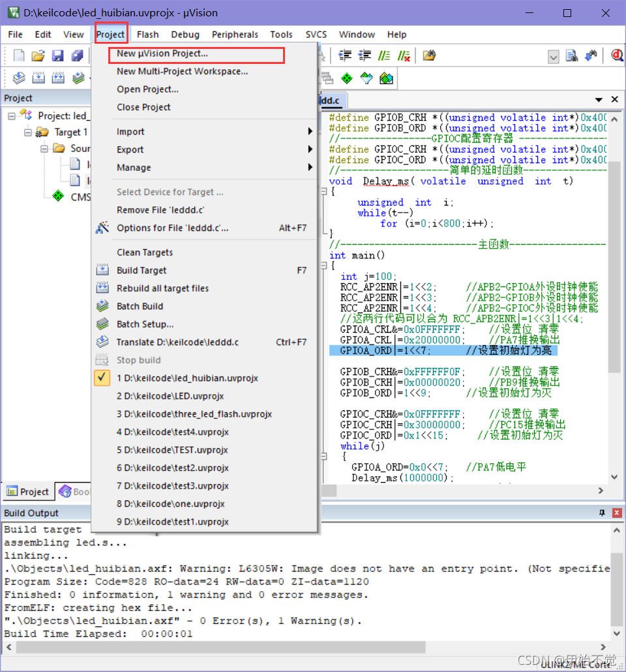Open the Peripherals menu
626x672 pixels.
[235, 35]
